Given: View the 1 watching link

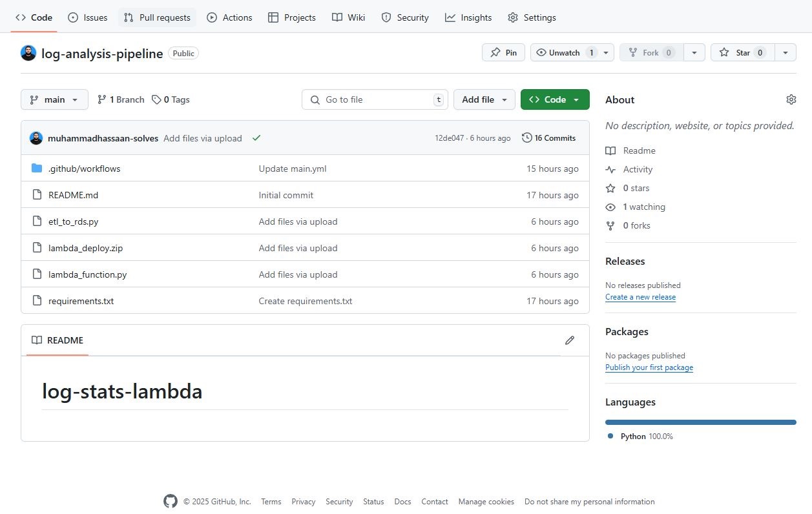Looking at the screenshot, I should [635, 207].
